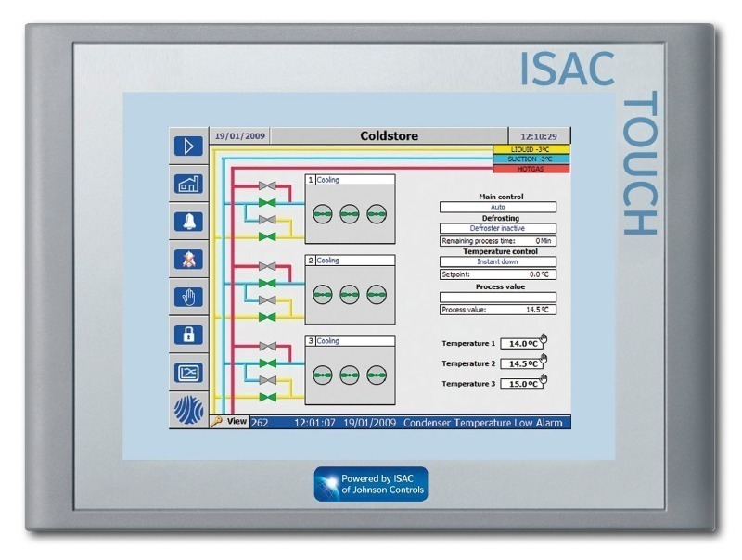Click cooler 3 green valve on yellow liquid line

268,398
